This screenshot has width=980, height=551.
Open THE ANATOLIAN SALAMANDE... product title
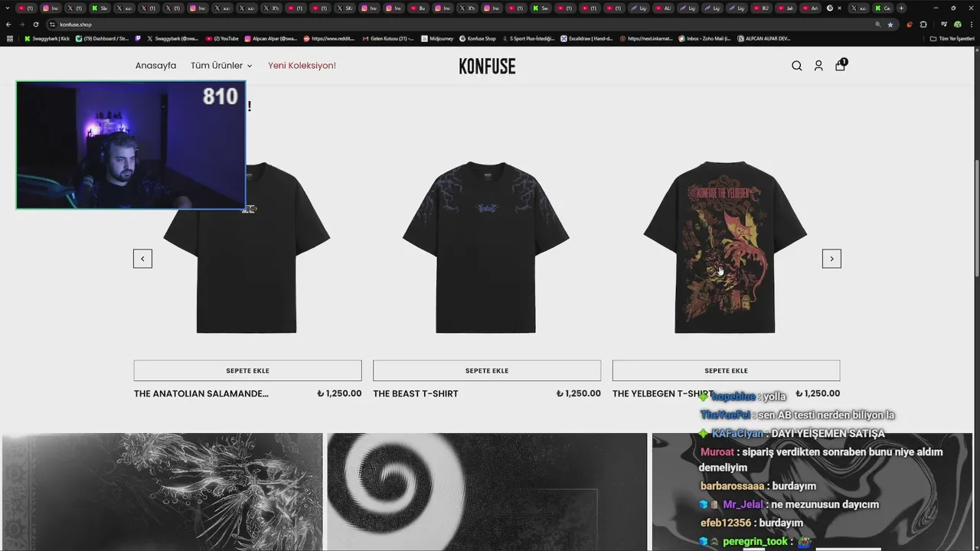tap(201, 393)
